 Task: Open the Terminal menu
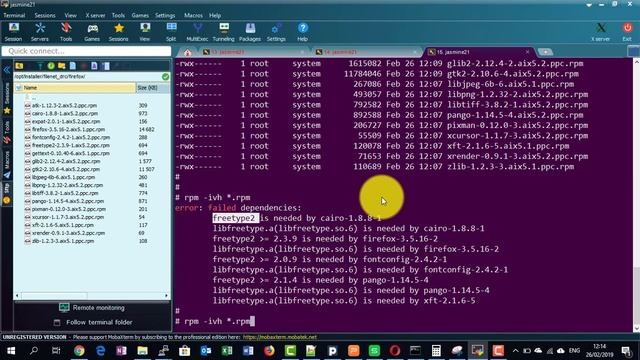(x=14, y=16)
